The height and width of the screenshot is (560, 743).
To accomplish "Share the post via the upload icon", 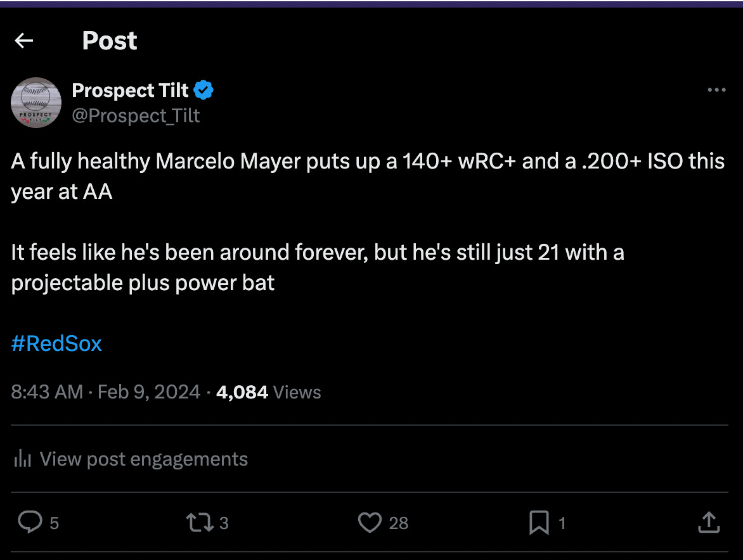I will (708, 523).
